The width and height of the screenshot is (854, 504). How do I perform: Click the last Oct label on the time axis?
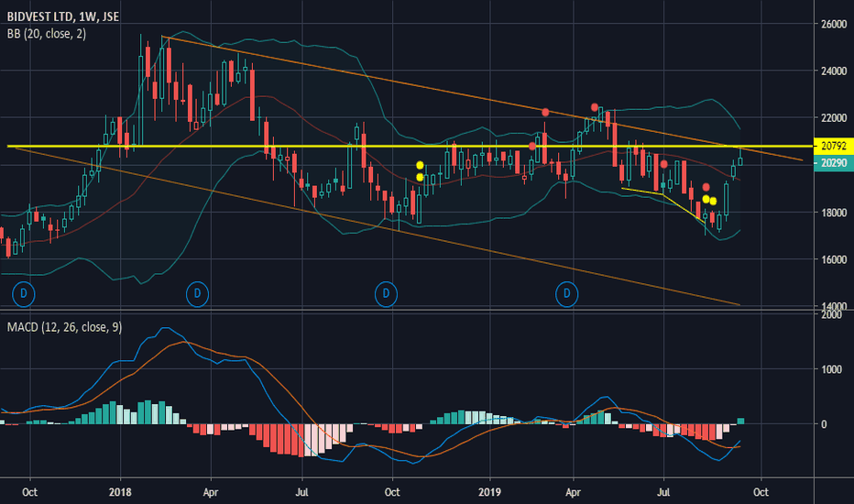(x=761, y=492)
